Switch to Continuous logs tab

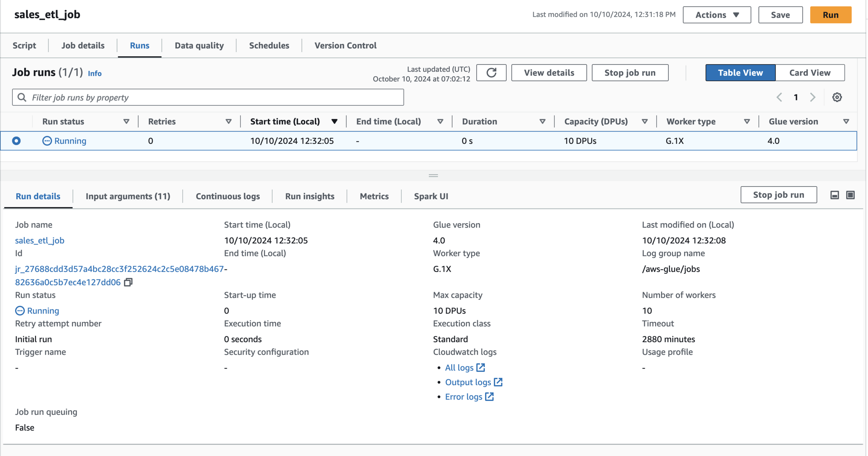[228, 196]
